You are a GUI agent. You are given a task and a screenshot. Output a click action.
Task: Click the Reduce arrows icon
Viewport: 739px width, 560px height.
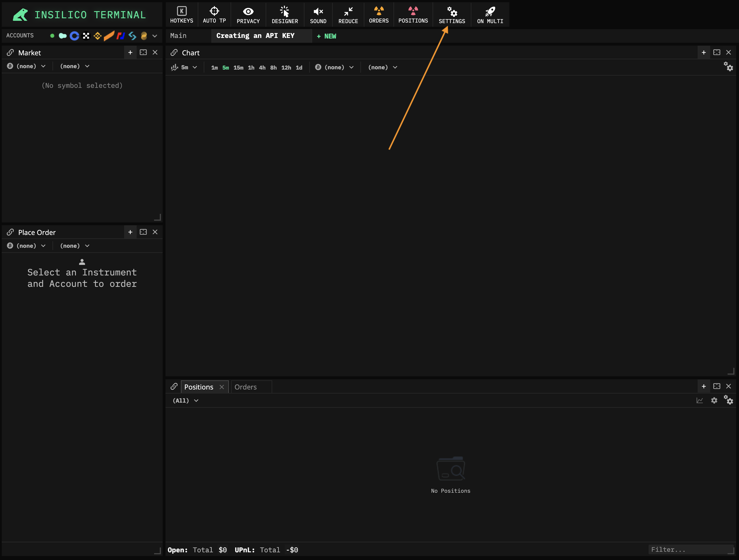pos(348,11)
